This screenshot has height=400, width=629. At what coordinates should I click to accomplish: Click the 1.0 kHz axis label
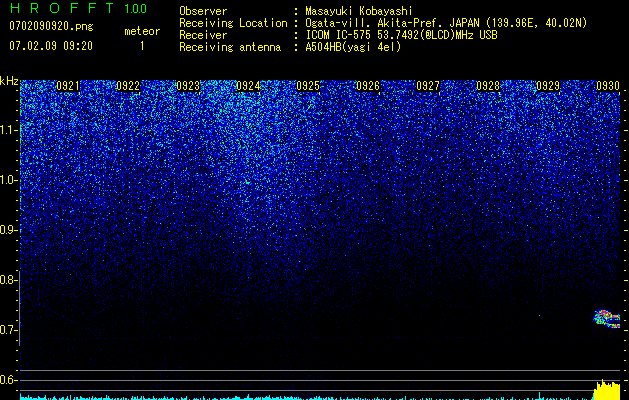[x=8, y=180]
